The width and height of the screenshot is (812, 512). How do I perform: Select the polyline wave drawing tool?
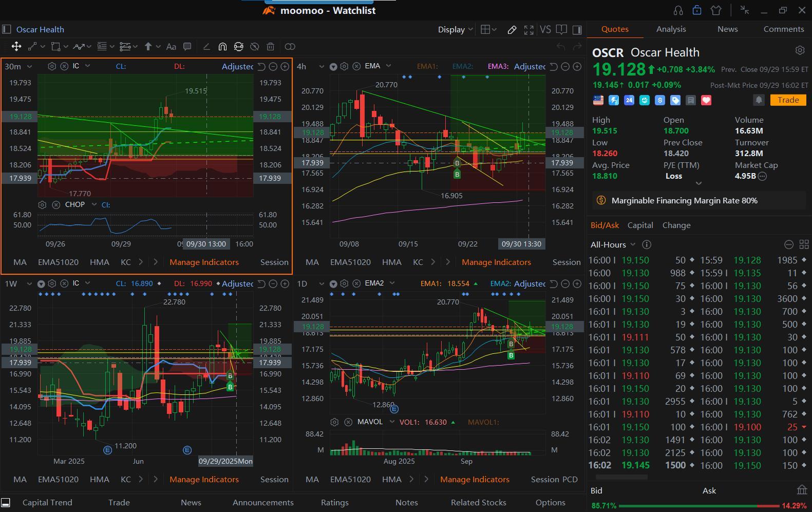point(79,47)
